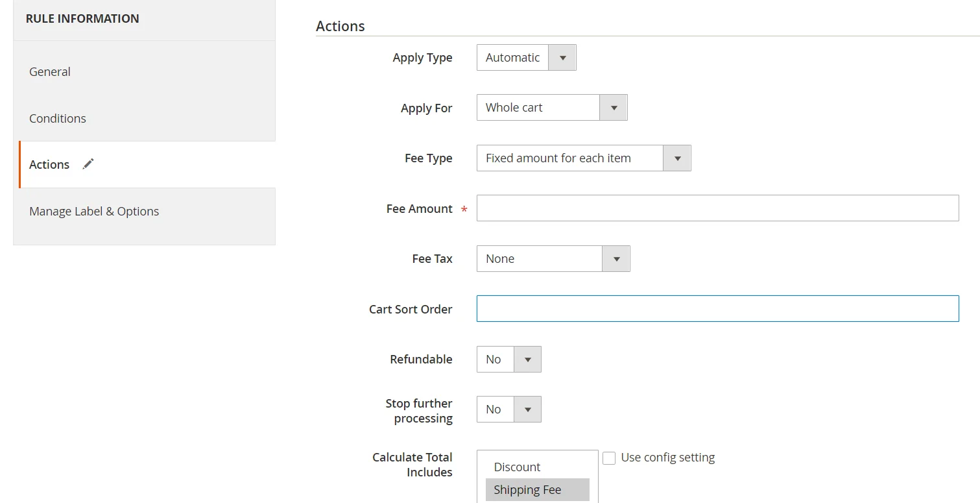Open Stop further processing dropdown
This screenshot has height=503, width=980.
point(508,410)
